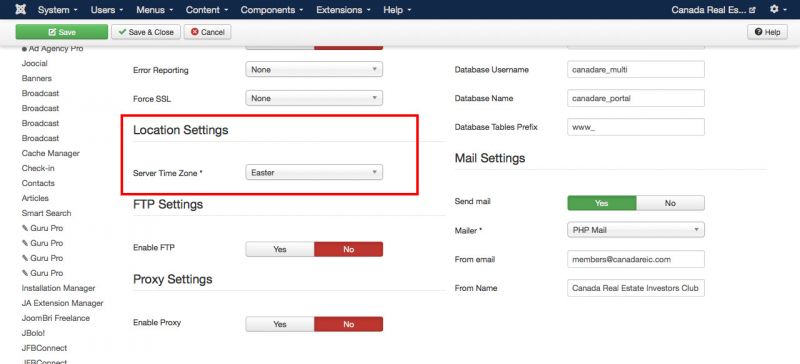The height and width of the screenshot is (364, 800).
Task: Click Save & Close button
Action: [x=146, y=32]
